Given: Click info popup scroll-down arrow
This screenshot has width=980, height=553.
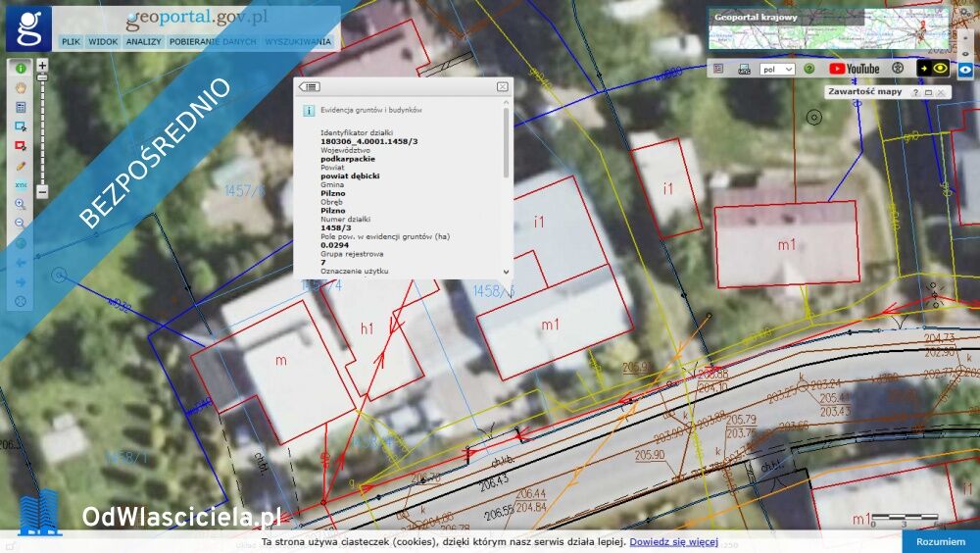Looking at the screenshot, I should [507, 272].
